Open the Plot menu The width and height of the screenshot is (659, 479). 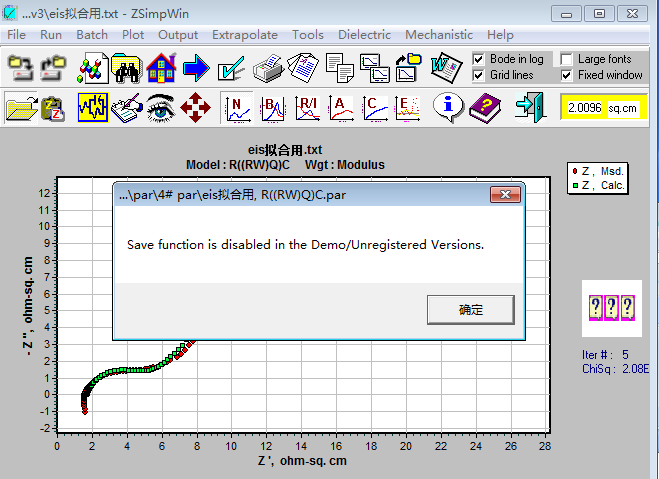(133, 35)
